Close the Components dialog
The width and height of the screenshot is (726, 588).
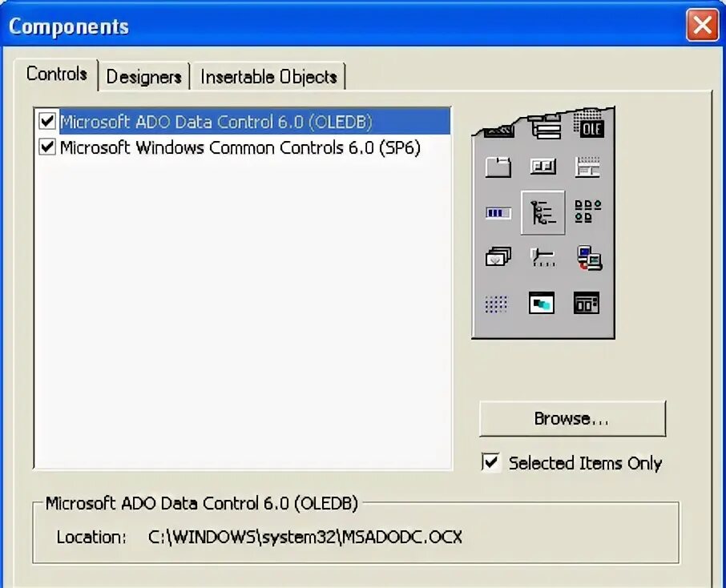(702, 25)
